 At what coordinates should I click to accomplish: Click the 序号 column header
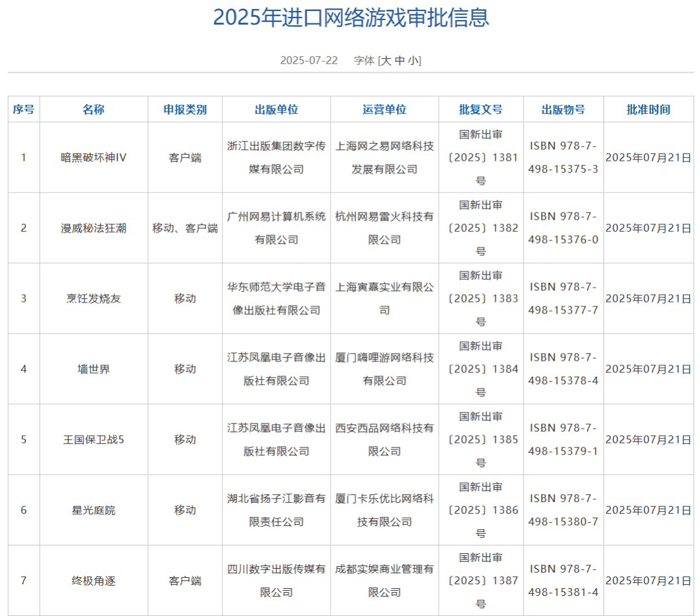24,109
